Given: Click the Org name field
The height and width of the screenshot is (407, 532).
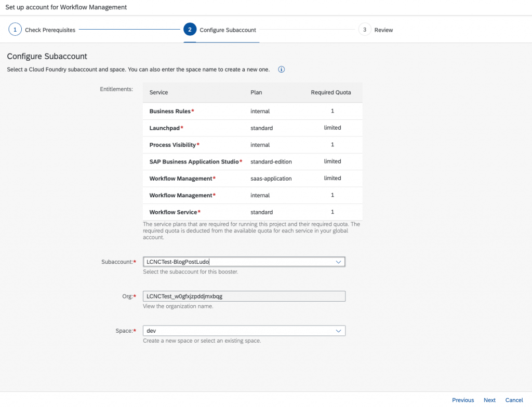Looking at the screenshot, I should 244,296.
